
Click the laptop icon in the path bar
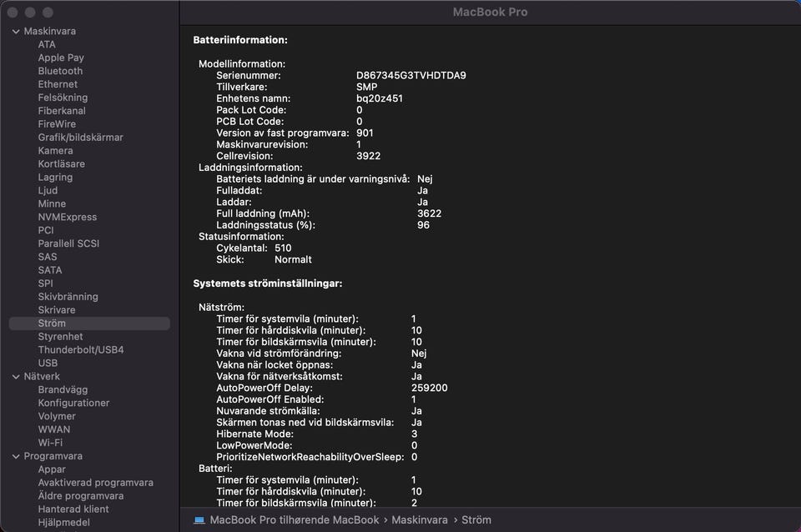pos(199,519)
